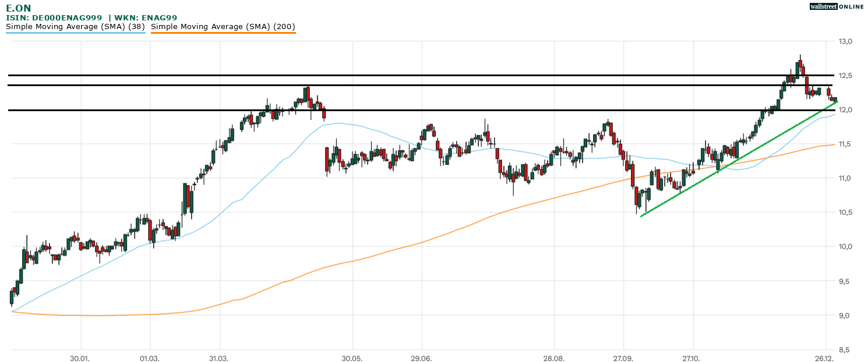Toggle the Simple Moving Average (38) legend
868x362 pixels.
coord(75,27)
